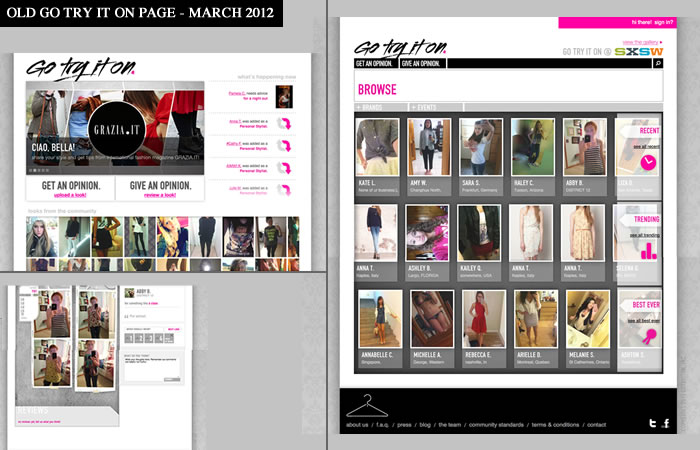Image resolution: width=700 pixels, height=450 pixels.
Task: Open Abby B.'s look thumbnail in the Browse grid
Action: pos(584,147)
